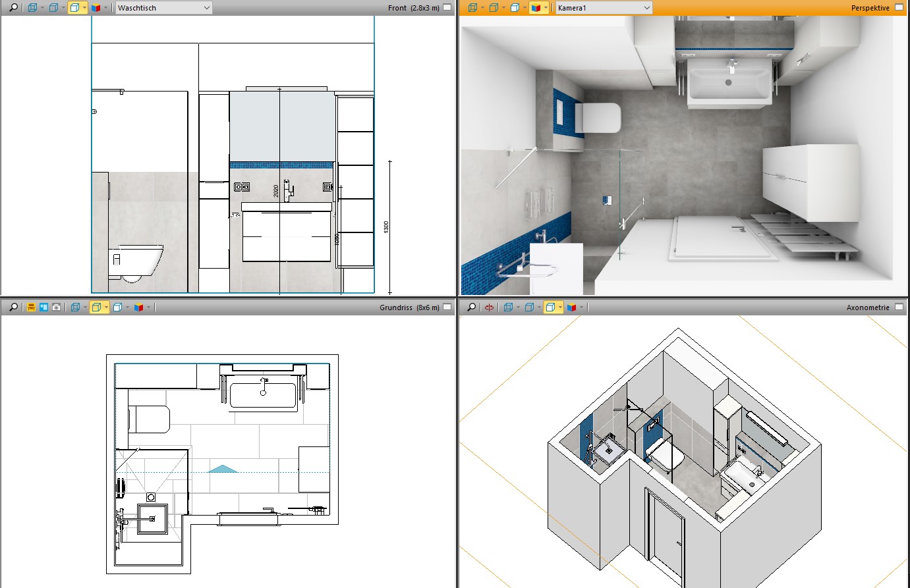Select wireframe display mode in Front view
The height and width of the screenshot is (588, 910).
tap(32, 8)
